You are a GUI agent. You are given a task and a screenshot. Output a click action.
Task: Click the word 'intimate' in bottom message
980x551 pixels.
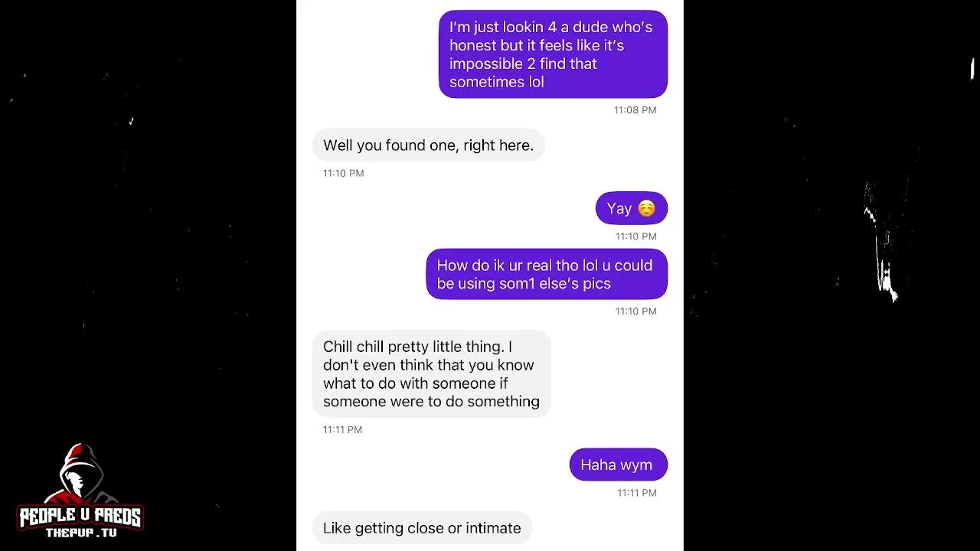point(493,528)
